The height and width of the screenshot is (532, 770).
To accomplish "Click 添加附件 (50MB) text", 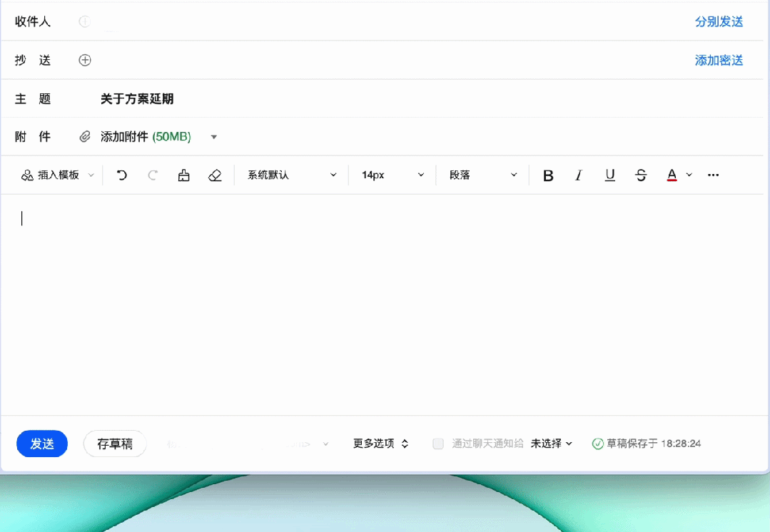I will [x=146, y=136].
